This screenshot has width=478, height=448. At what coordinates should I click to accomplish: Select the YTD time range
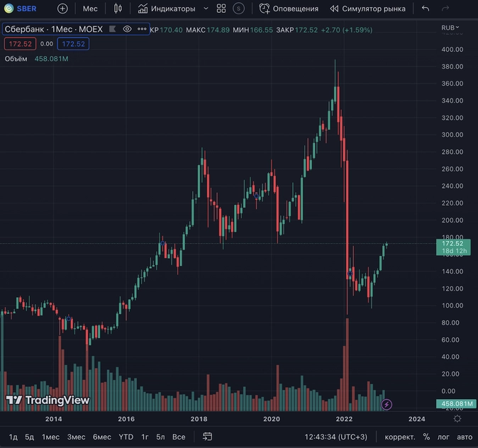click(x=126, y=437)
